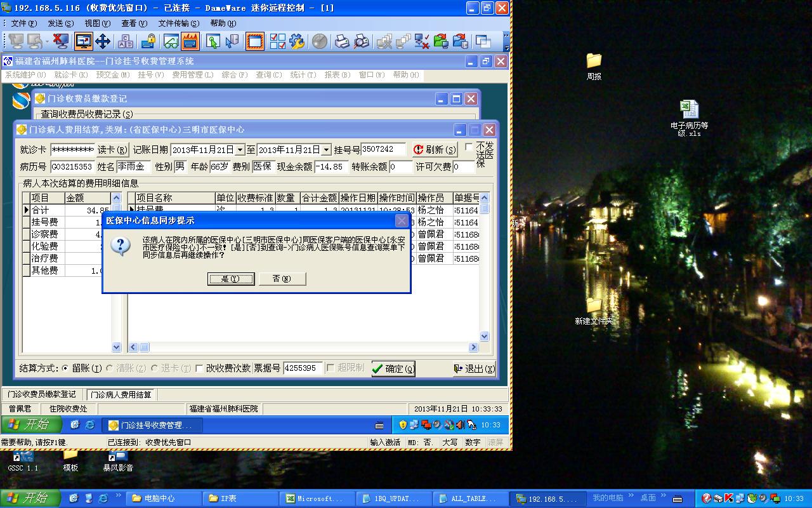This screenshot has width=812, height=508.
Task: Check the 改收费次数 checkbox
Action: pos(199,368)
